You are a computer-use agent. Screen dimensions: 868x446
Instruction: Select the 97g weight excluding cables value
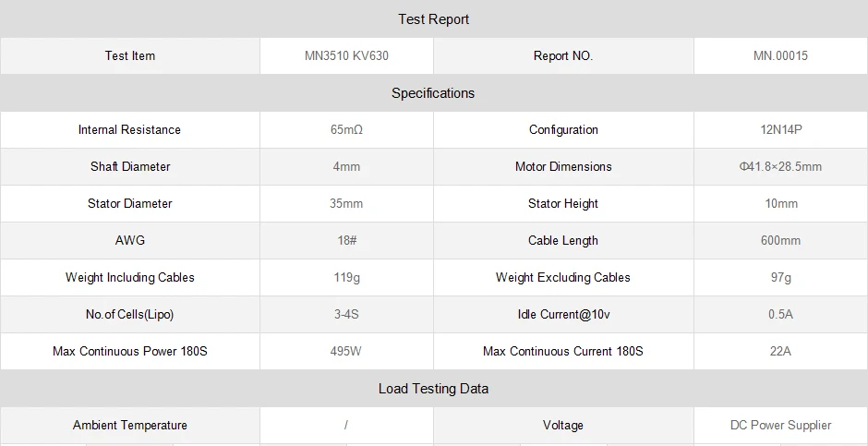pyautogui.click(x=780, y=278)
